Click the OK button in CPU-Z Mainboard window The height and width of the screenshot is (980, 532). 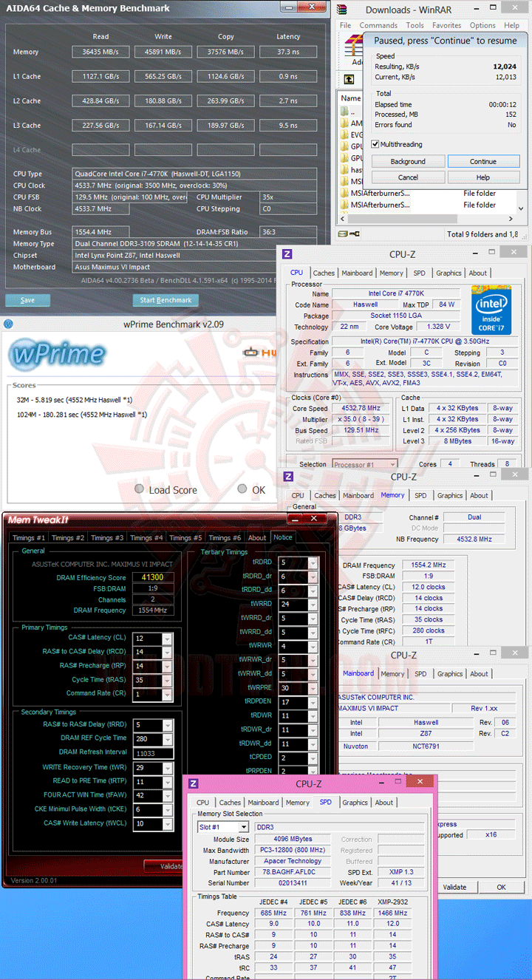click(501, 888)
